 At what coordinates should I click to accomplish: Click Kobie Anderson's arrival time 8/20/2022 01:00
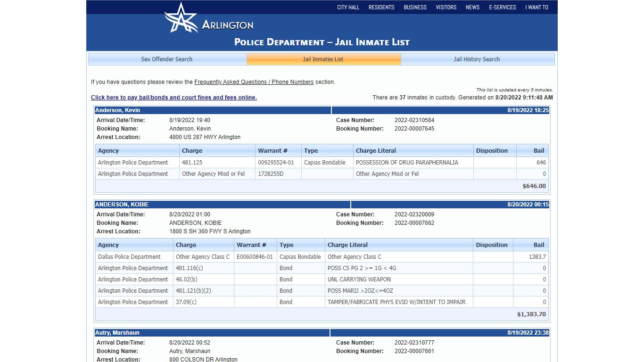(190, 214)
